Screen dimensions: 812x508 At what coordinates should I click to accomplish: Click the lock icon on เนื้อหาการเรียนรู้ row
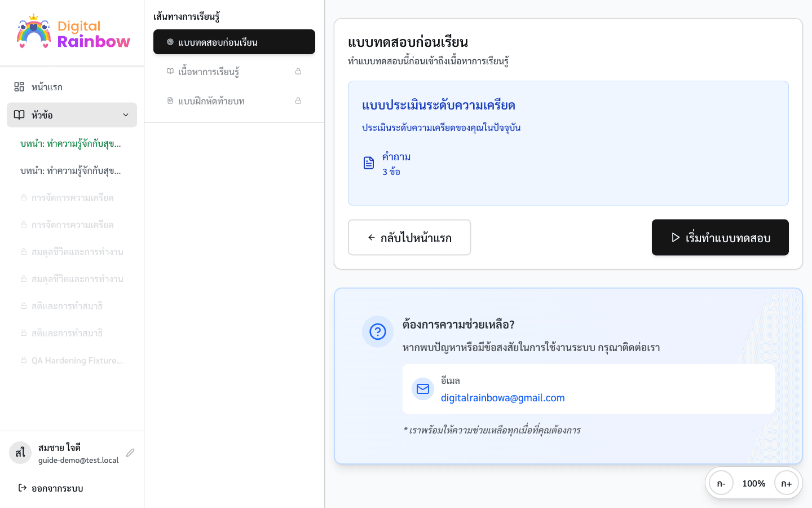pos(298,71)
